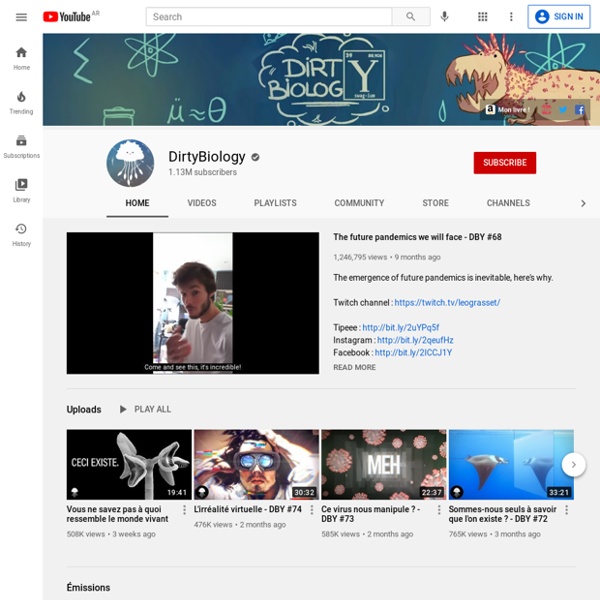Viewport: 600px width, 600px height.
Task: Click the DirtyBiology channel banner
Action: (x=321, y=80)
